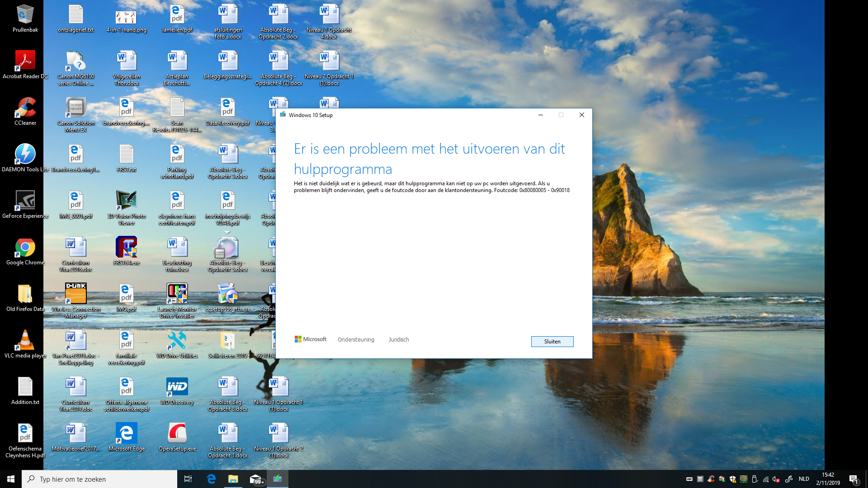
Task: Select the WD Drive Utilities icon
Action: pyautogui.click(x=177, y=344)
